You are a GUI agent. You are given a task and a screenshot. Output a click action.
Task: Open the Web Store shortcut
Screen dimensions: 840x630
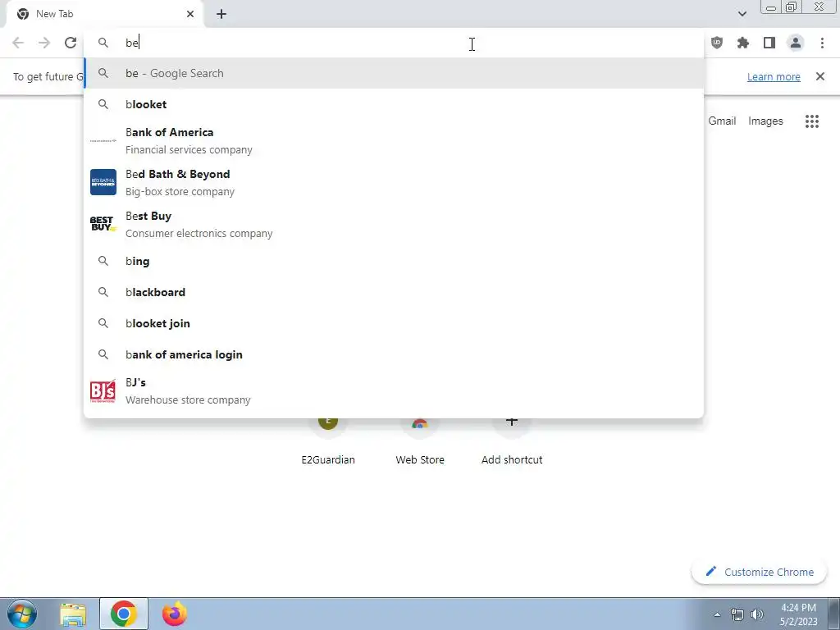[x=420, y=443]
